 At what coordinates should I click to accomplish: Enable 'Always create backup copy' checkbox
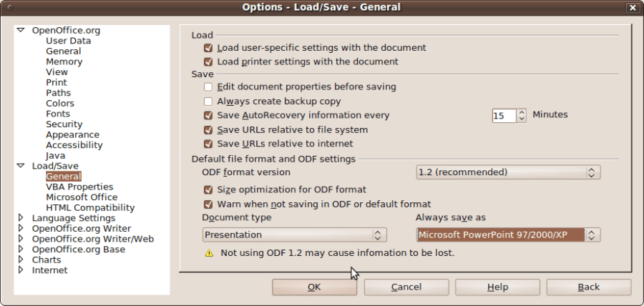[208, 102]
